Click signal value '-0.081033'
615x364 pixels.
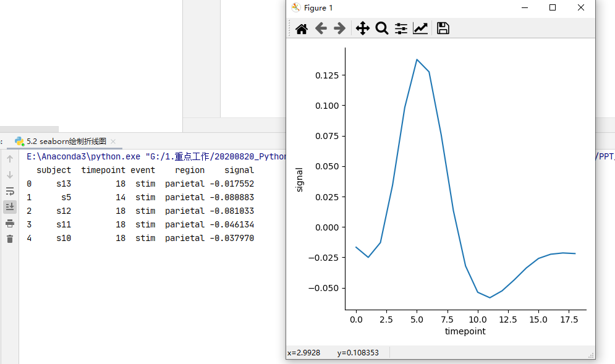pyautogui.click(x=232, y=211)
